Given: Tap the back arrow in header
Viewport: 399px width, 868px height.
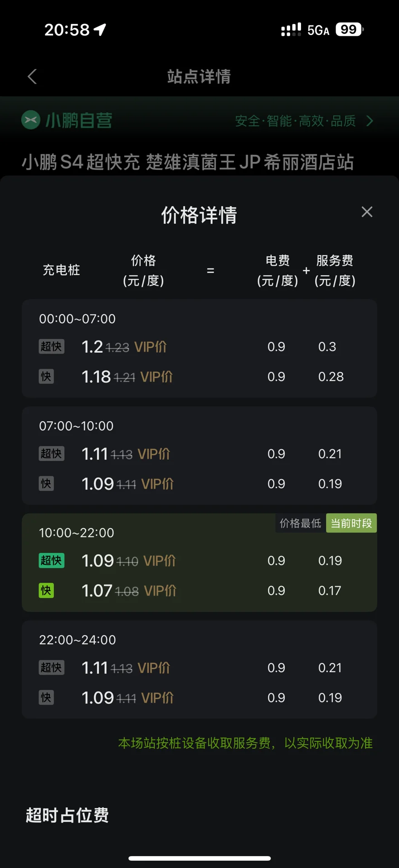Looking at the screenshot, I should click(32, 76).
